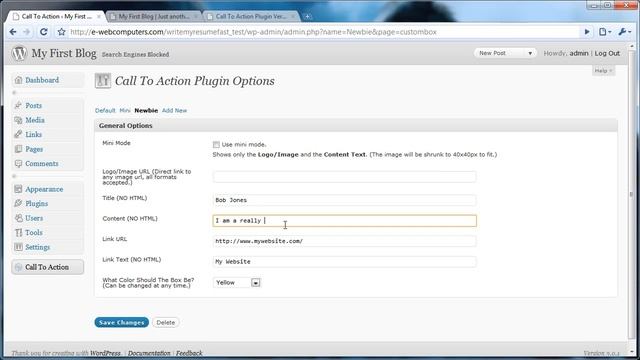Select the Newbie box tab
640x360 pixels.
click(146, 111)
